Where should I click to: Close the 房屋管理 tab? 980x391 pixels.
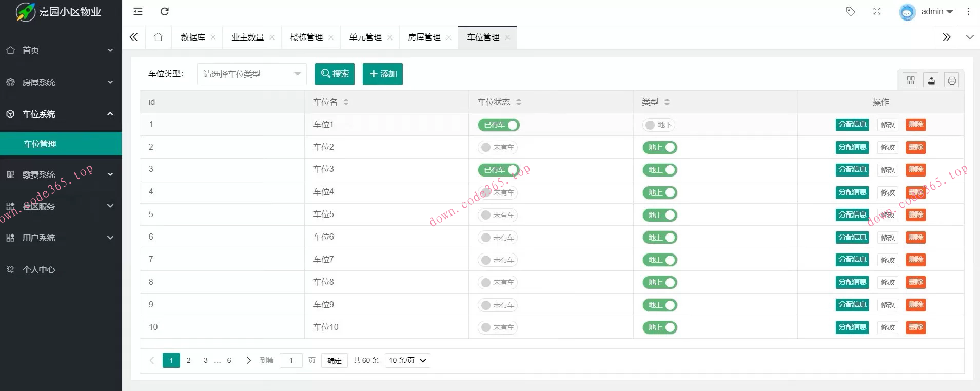pos(448,37)
